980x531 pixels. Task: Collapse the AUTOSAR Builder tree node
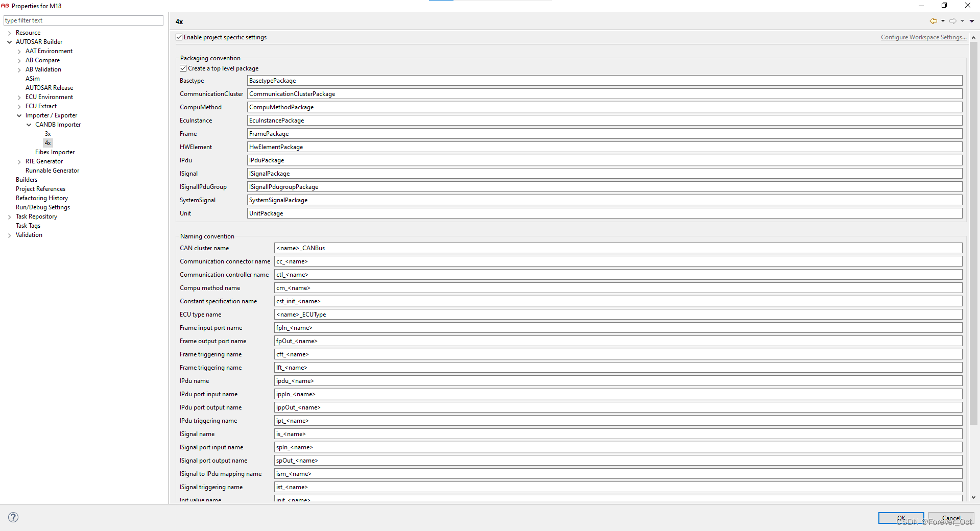point(9,41)
